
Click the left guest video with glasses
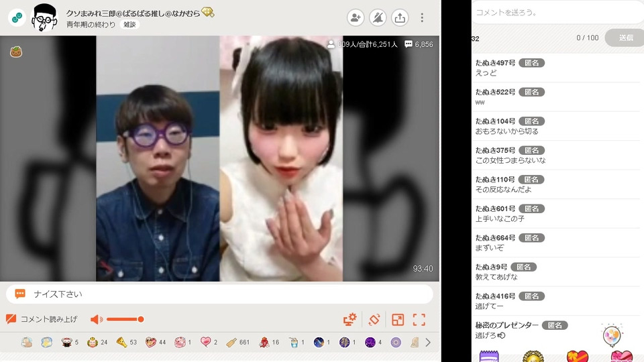[x=158, y=158]
